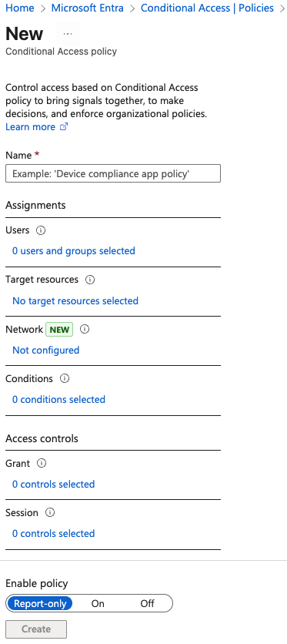
Task: Open the ellipsis more options menu
Action: click(x=68, y=34)
